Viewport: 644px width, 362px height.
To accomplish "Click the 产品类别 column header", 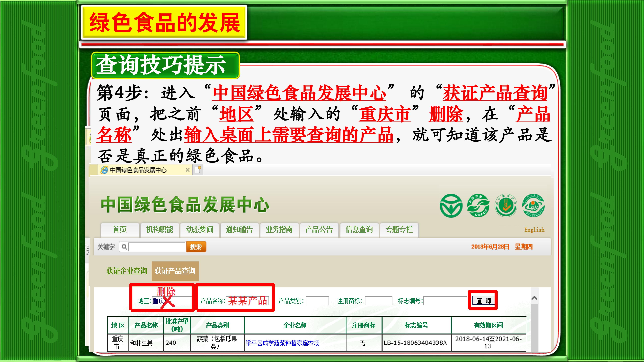I will tap(217, 325).
